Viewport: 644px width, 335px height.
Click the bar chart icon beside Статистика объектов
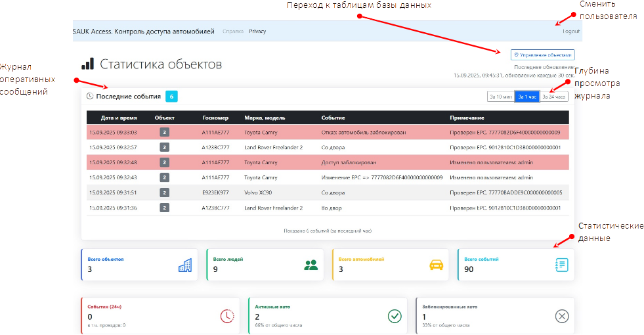click(87, 64)
